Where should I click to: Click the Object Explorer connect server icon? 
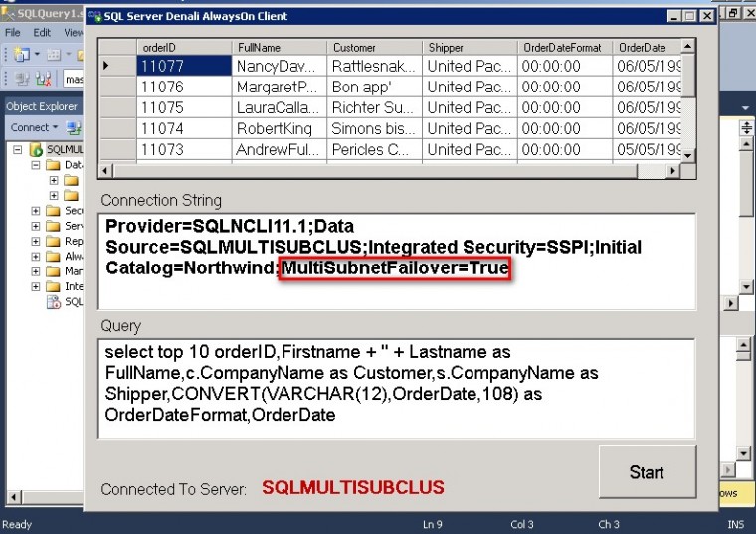click(74, 127)
